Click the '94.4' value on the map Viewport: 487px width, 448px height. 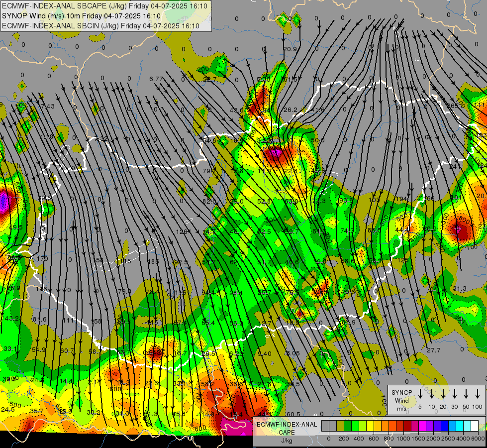pyautogui.click(x=208, y=292)
